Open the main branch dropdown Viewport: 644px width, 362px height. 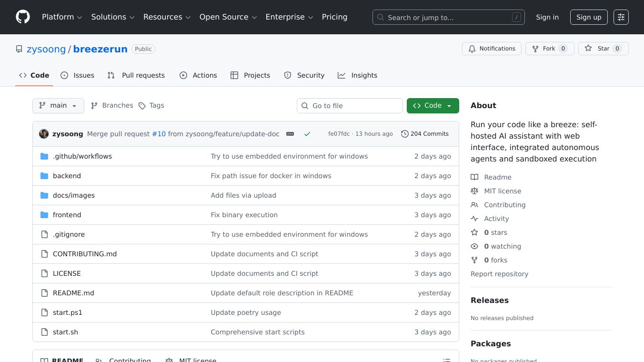coord(58,106)
